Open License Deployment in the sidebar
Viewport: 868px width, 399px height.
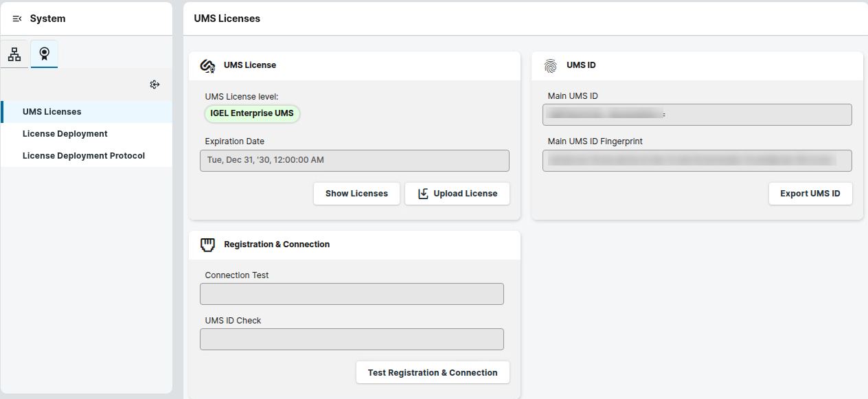65,134
